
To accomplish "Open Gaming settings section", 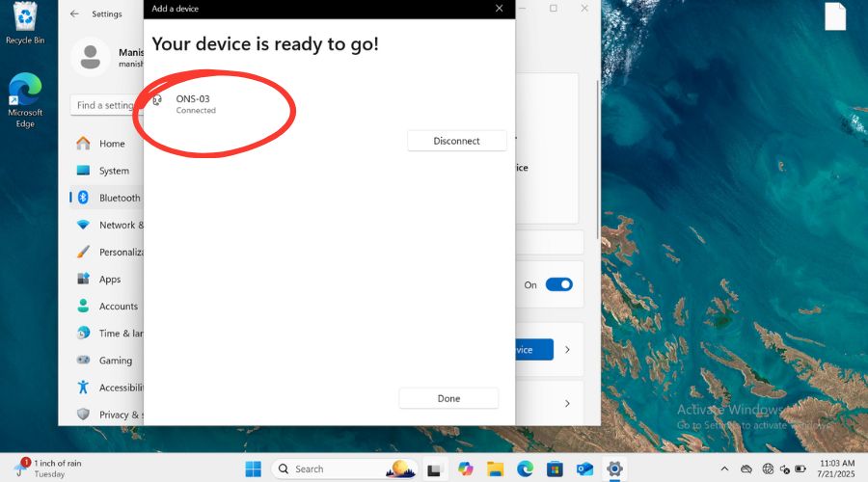I will (x=115, y=361).
